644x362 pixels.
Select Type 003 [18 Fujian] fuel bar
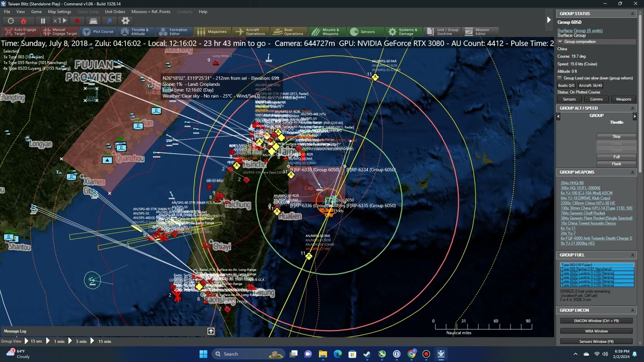click(x=597, y=265)
